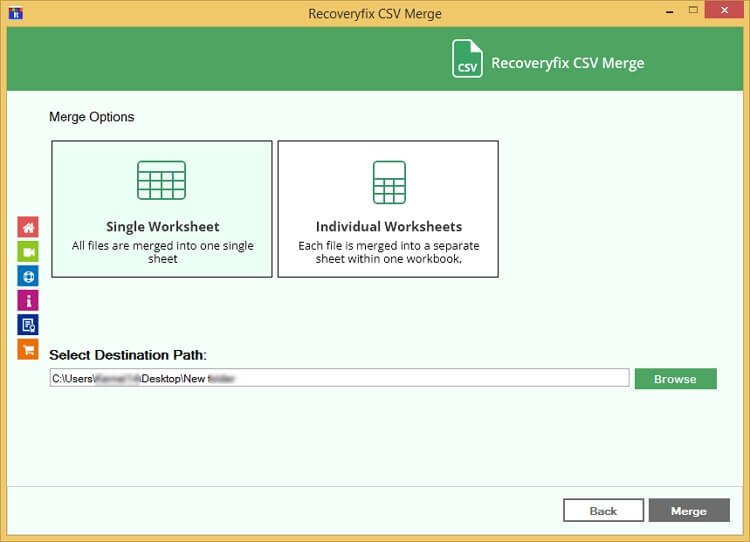Viewport: 750px width, 542px height.
Task: Click the app icon in title bar
Action: tap(16, 13)
